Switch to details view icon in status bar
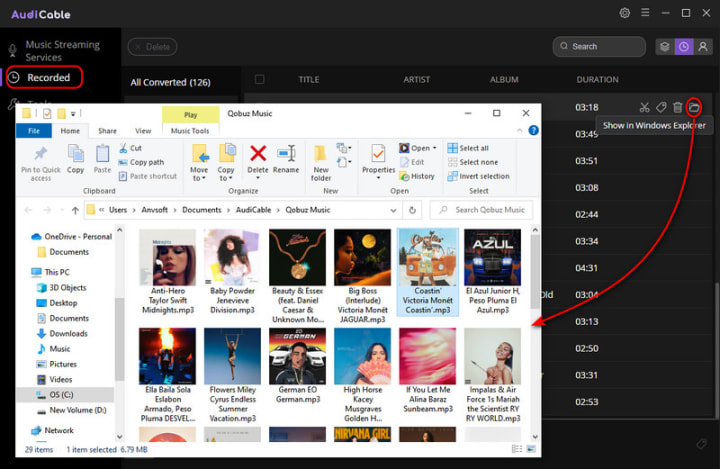The image size is (720, 469). click(x=517, y=449)
